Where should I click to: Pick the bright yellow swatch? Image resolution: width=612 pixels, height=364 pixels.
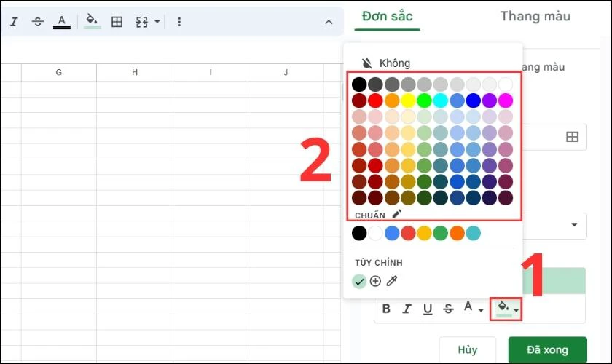(408, 100)
